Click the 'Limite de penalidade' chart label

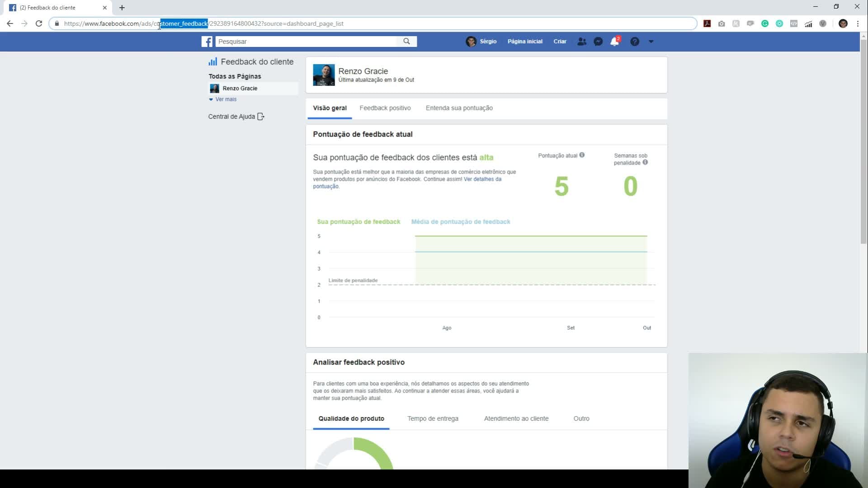click(x=353, y=281)
